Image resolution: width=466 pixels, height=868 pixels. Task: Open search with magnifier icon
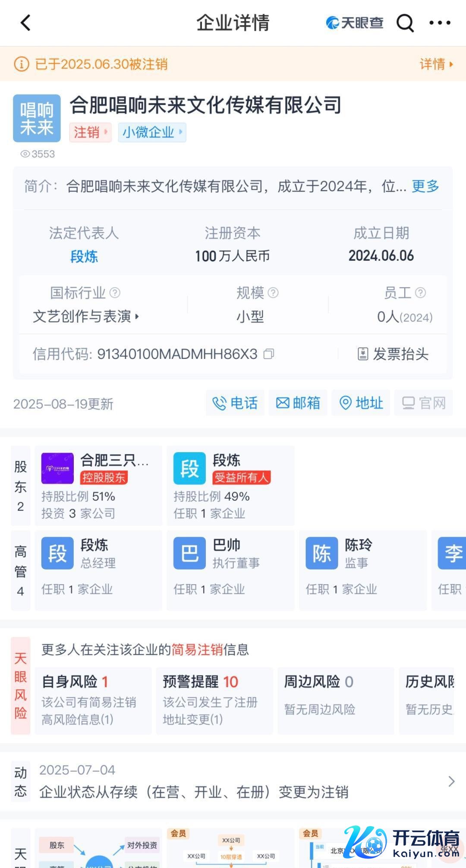pos(405,23)
